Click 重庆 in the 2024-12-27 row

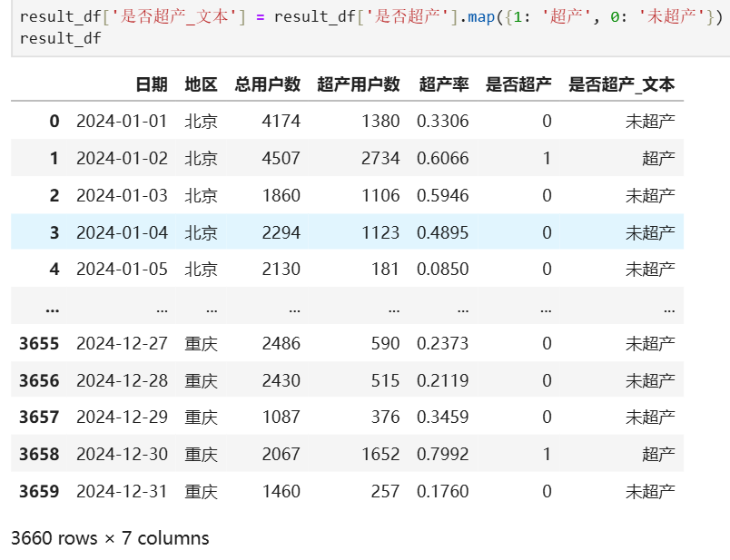tap(202, 344)
